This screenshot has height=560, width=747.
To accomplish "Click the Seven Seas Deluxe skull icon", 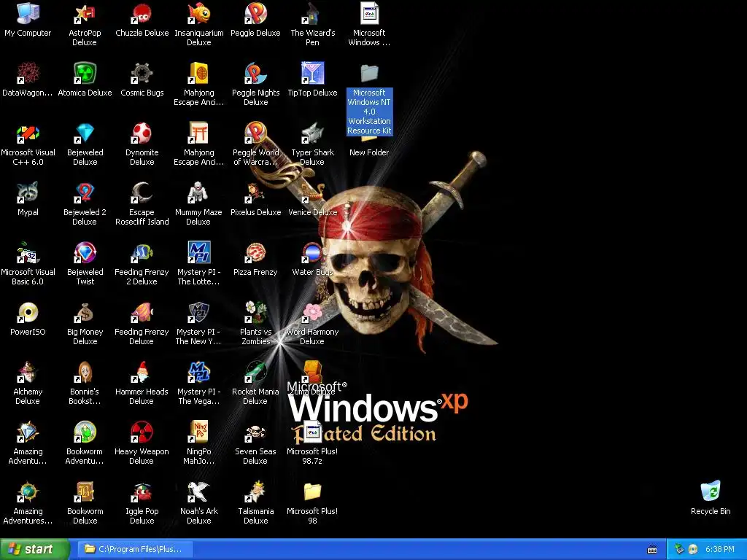I will click(x=255, y=432).
